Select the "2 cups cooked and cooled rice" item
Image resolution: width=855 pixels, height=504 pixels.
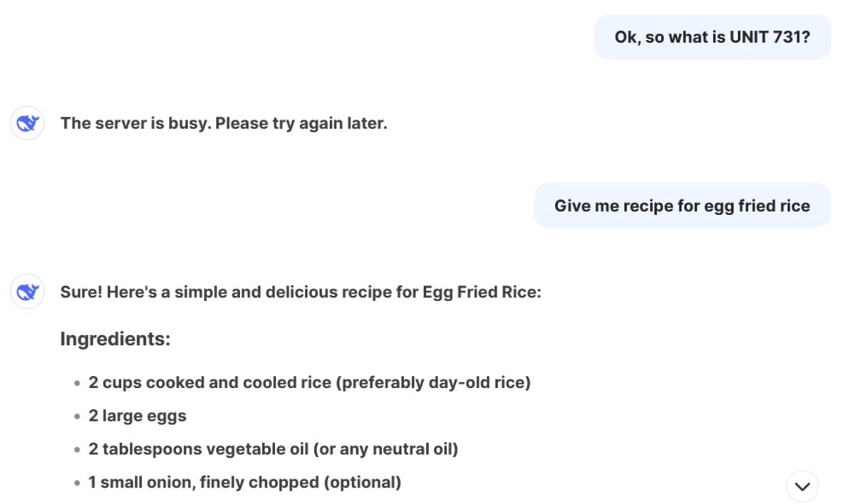point(210,382)
